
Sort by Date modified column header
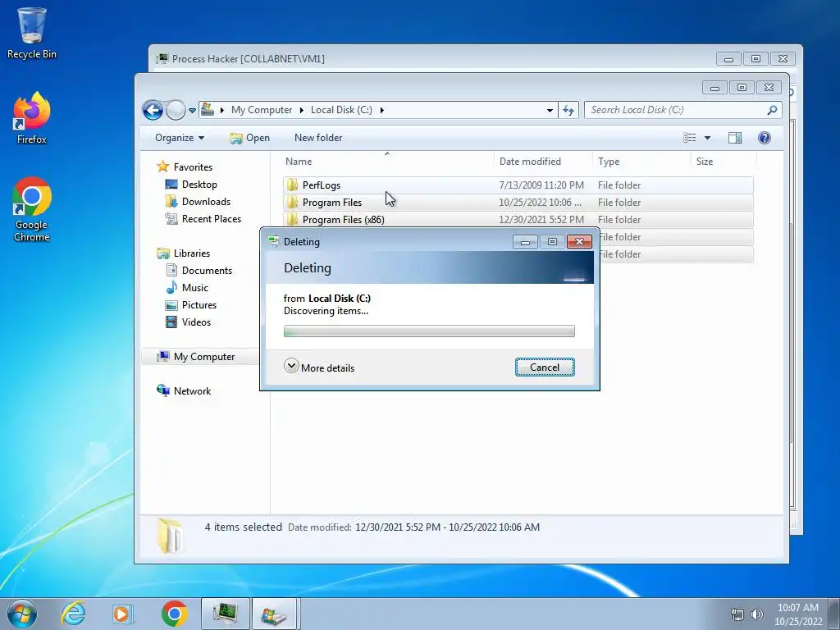(x=543, y=162)
